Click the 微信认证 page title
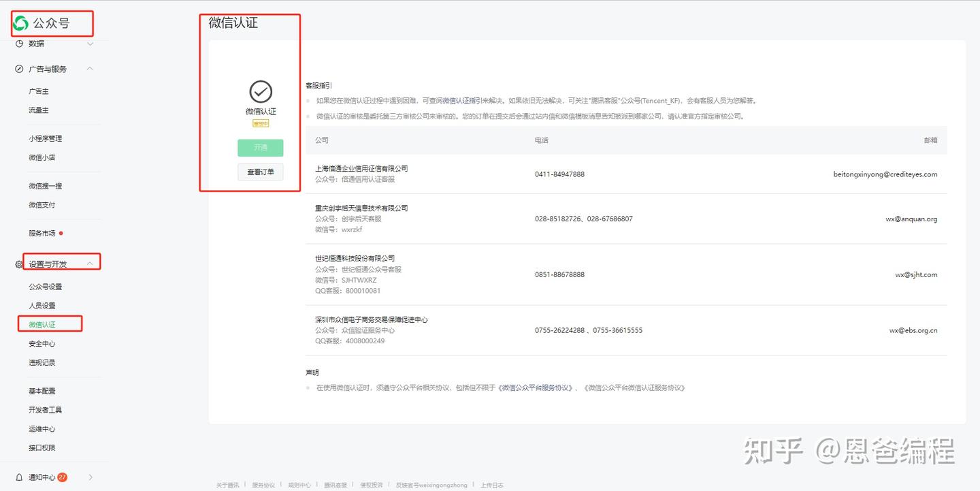 233,22
